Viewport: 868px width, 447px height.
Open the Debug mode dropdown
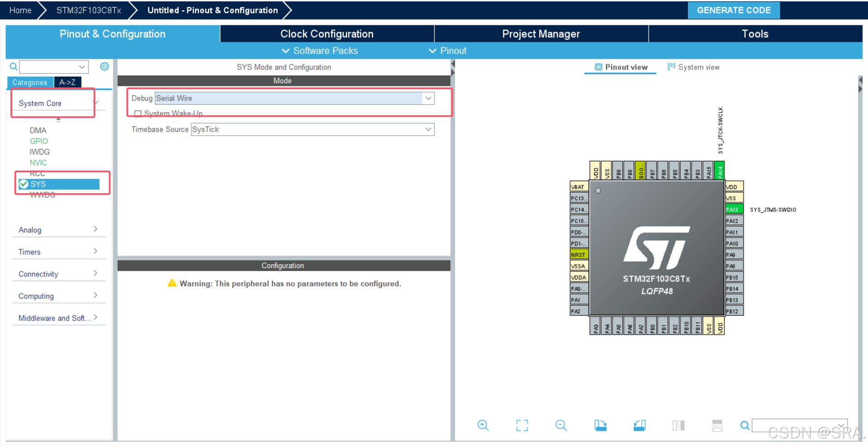(x=428, y=98)
